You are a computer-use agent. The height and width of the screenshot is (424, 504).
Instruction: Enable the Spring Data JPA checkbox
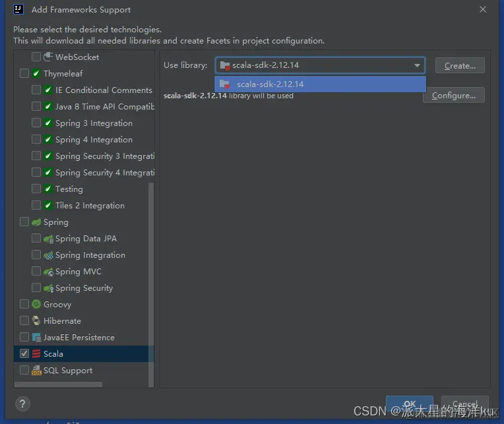point(36,238)
